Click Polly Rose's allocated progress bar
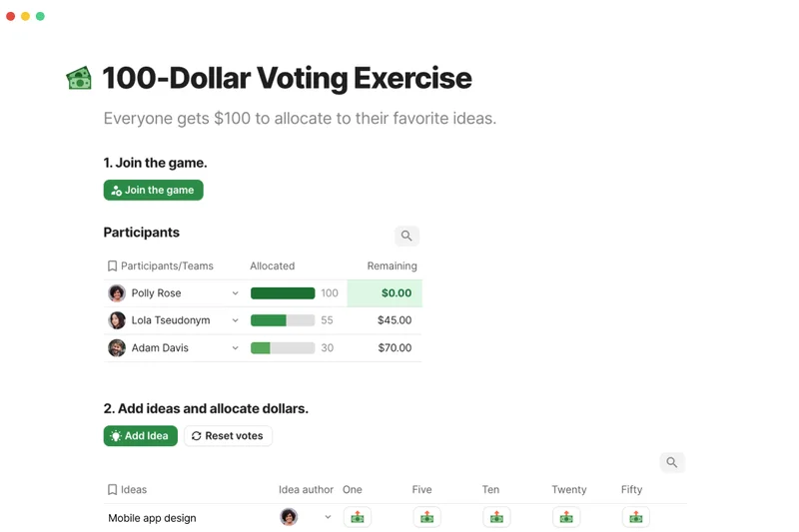Image resolution: width=799 pixels, height=532 pixels. 283,293
